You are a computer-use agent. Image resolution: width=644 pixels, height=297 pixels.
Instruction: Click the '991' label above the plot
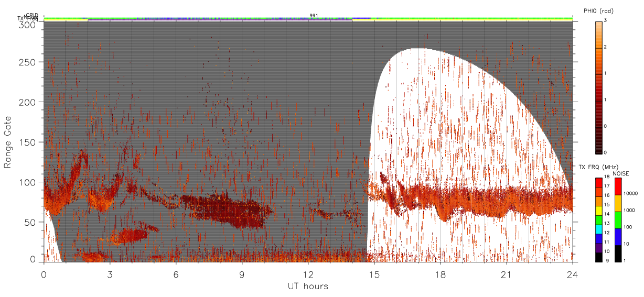click(x=314, y=15)
